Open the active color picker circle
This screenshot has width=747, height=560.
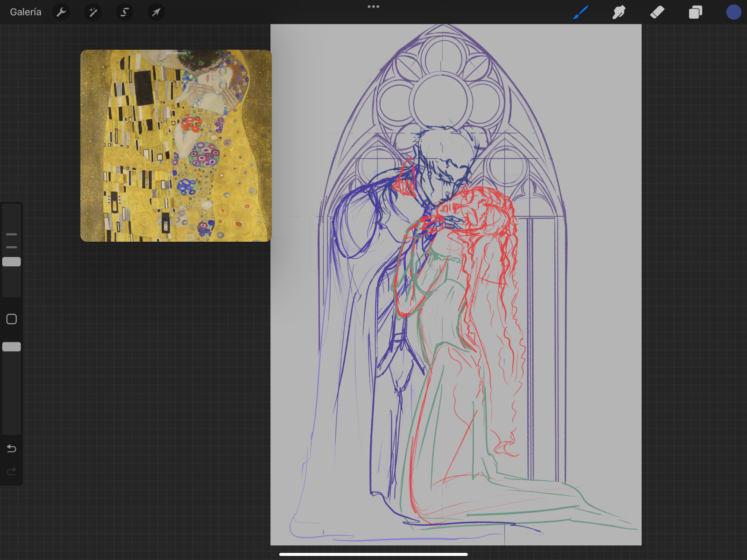[733, 12]
